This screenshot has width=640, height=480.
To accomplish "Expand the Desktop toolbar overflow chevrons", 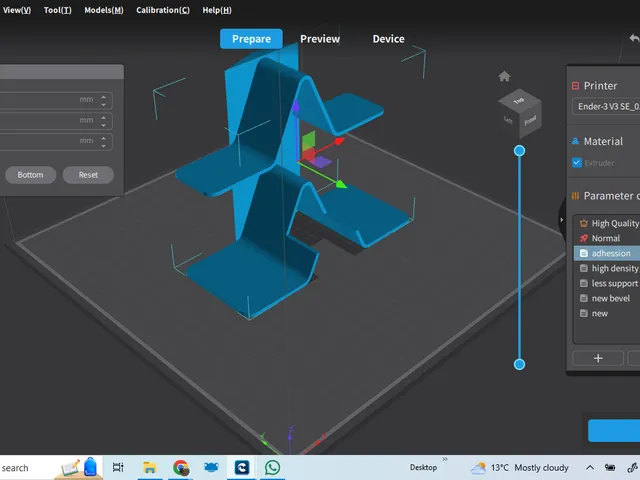I will click(x=445, y=459).
